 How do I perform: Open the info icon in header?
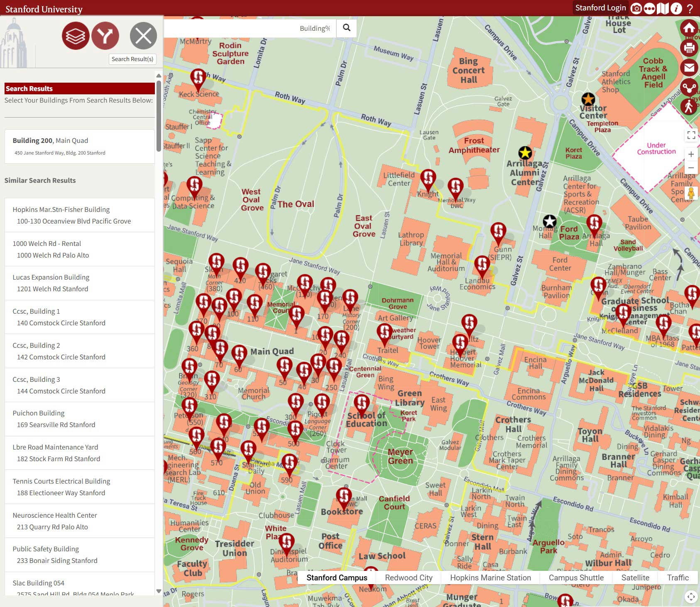pyautogui.click(x=676, y=8)
